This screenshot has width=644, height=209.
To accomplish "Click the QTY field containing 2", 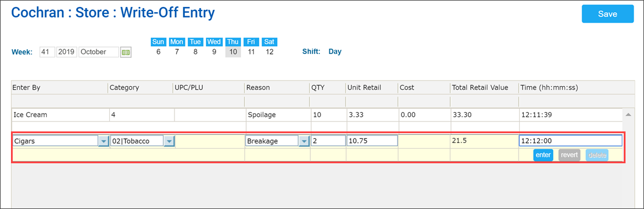I will (328, 141).
